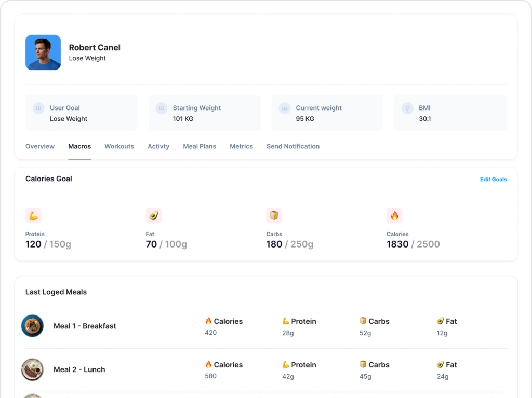Click the Meal 1 - Breakfast title
Image resolution: width=532 pixels, height=398 pixels.
click(x=85, y=326)
